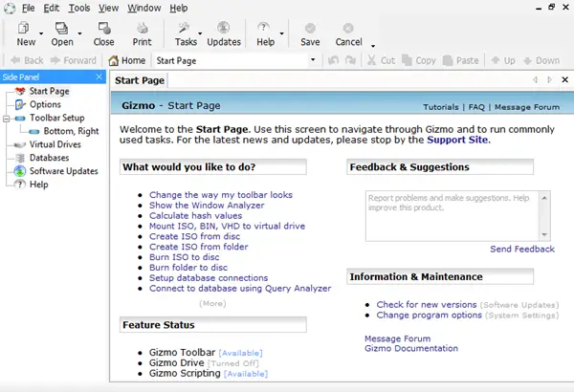
Task: Open the Open button dropdown arrow
Action: tap(79, 33)
